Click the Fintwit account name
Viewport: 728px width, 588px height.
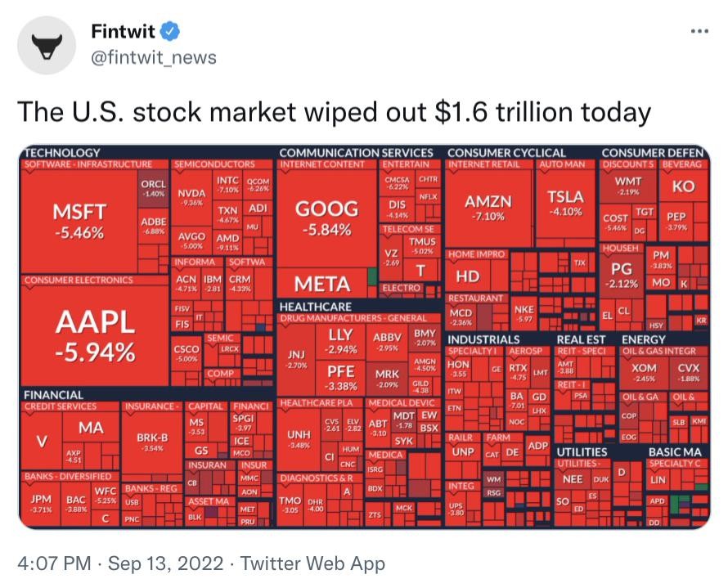pyautogui.click(x=124, y=32)
